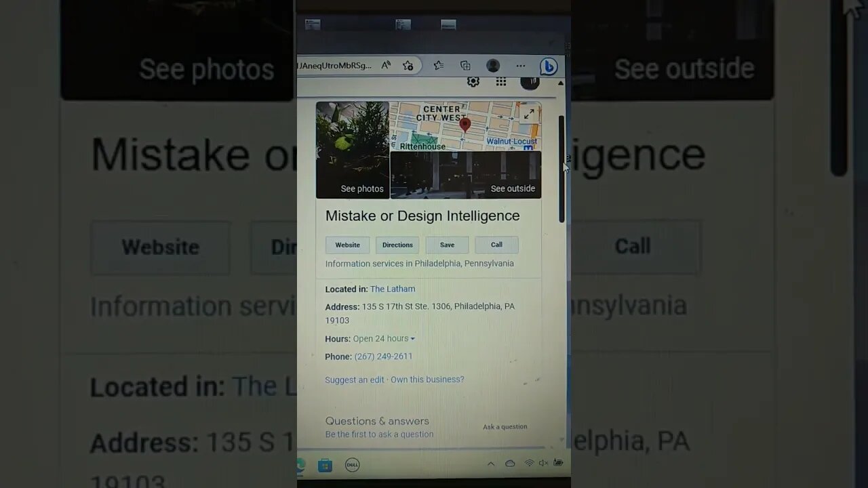Open See photos thumbnail
The image size is (868, 488).
coord(353,150)
